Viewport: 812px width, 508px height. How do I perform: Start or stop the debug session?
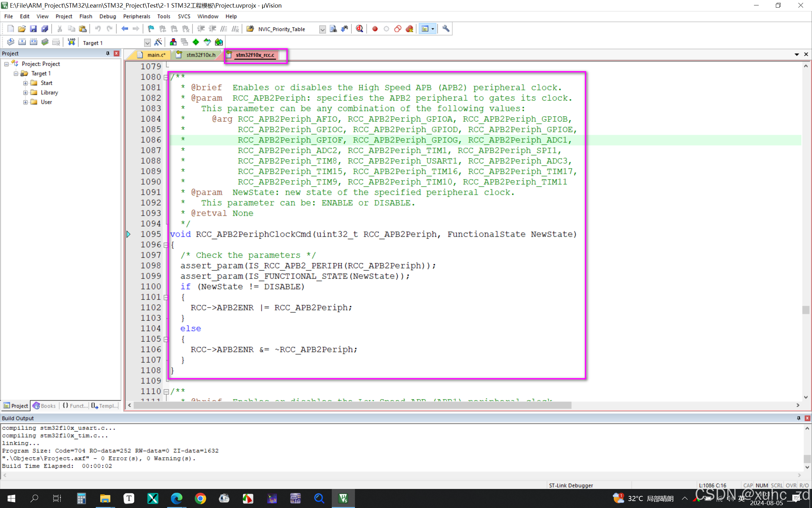coord(359,29)
